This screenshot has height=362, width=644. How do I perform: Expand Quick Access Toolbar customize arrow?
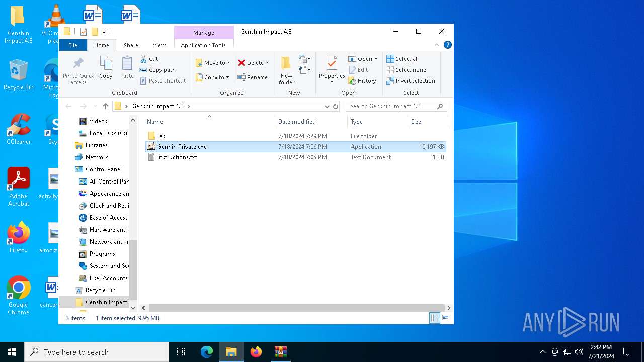click(x=104, y=32)
